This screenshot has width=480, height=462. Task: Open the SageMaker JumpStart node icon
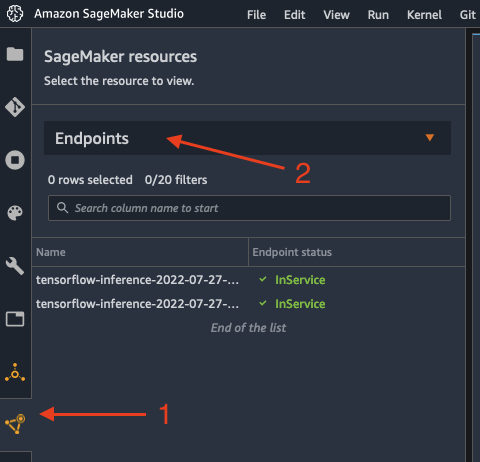coord(15,372)
